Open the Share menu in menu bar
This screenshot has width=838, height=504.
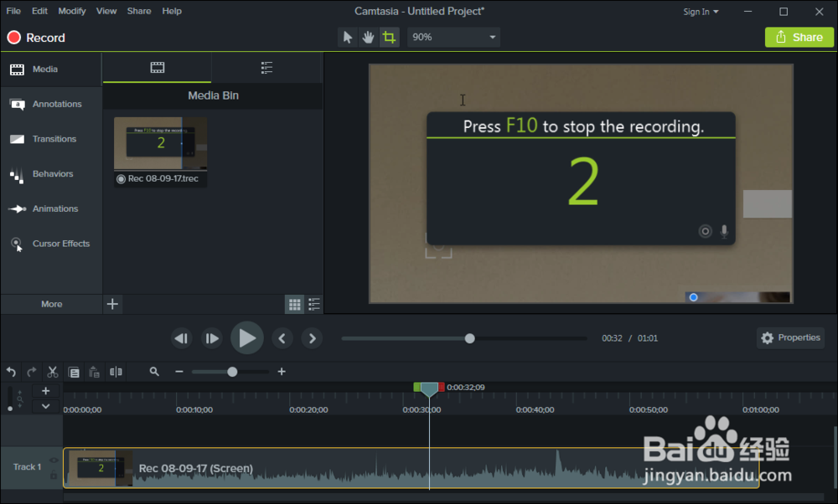tap(139, 11)
